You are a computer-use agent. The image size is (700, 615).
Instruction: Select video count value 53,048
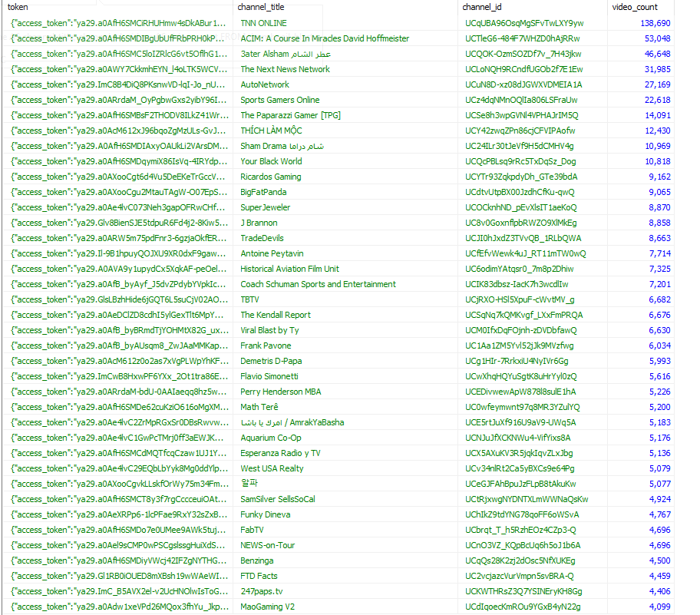658,38
